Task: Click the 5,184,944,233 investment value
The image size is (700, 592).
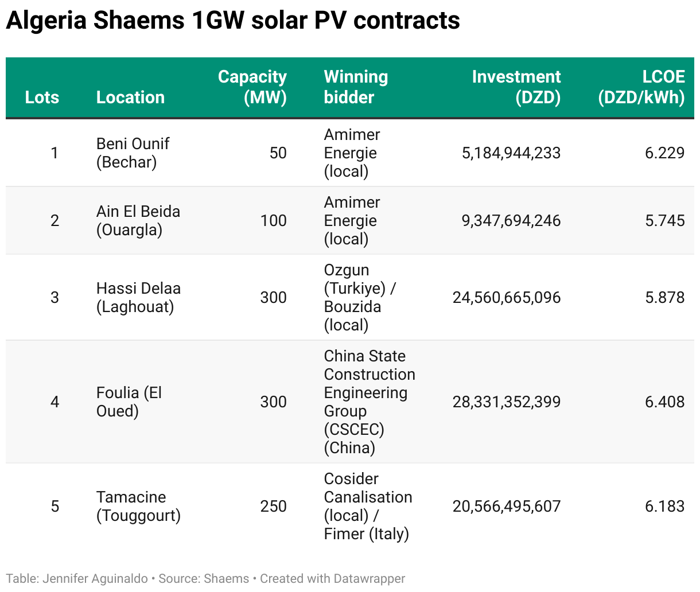Action: tap(511, 153)
